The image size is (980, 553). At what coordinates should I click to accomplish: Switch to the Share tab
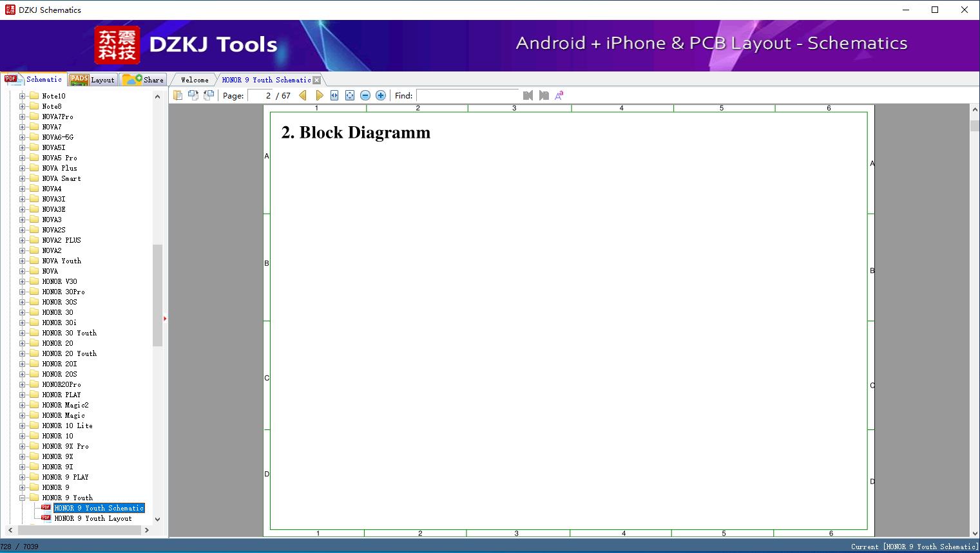[x=143, y=79]
